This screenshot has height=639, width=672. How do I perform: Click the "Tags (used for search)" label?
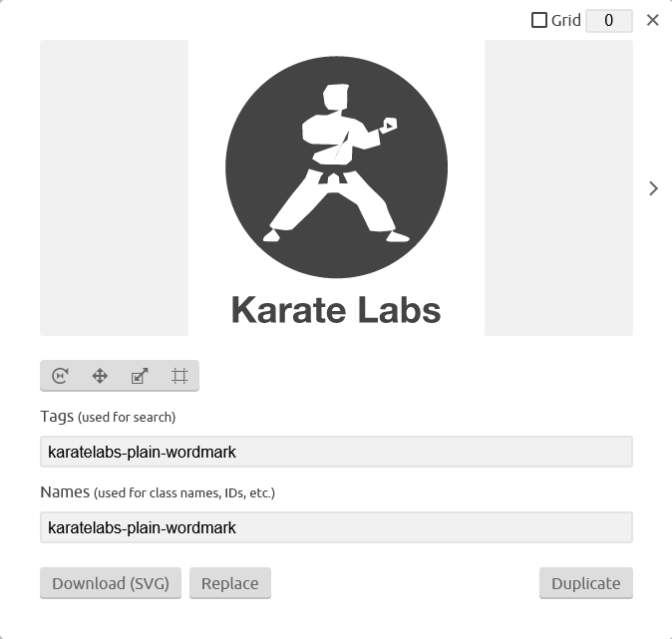point(108,417)
